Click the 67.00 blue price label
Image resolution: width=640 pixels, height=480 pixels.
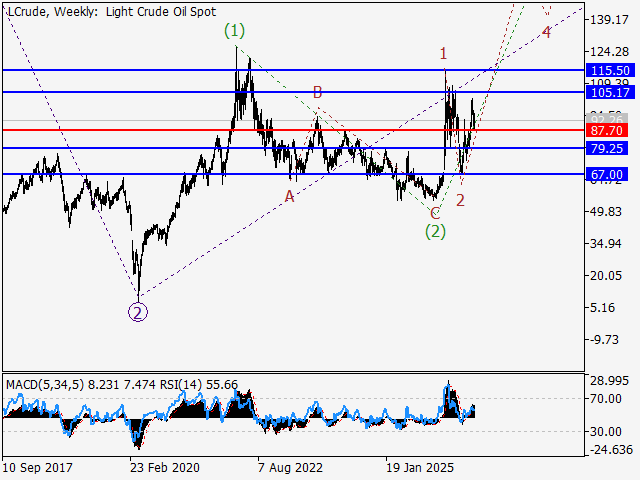click(607, 175)
